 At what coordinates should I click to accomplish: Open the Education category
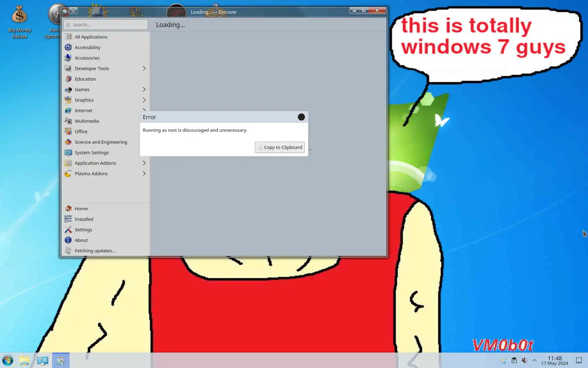(106, 79)
